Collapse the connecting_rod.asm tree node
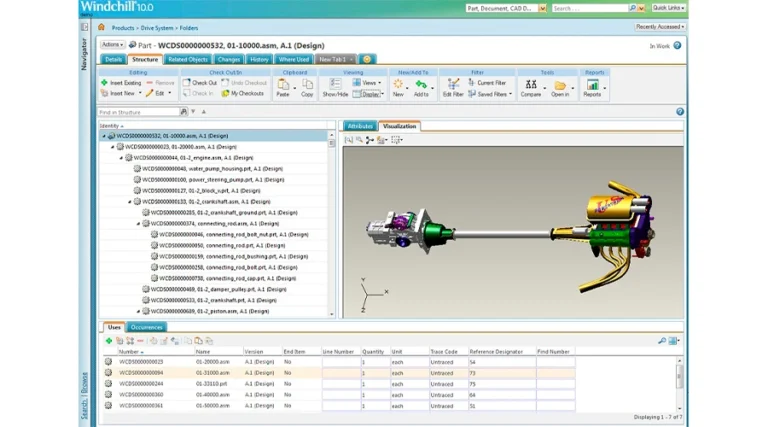The width and height of the screenshot is (768, 427). pos(139,223)
